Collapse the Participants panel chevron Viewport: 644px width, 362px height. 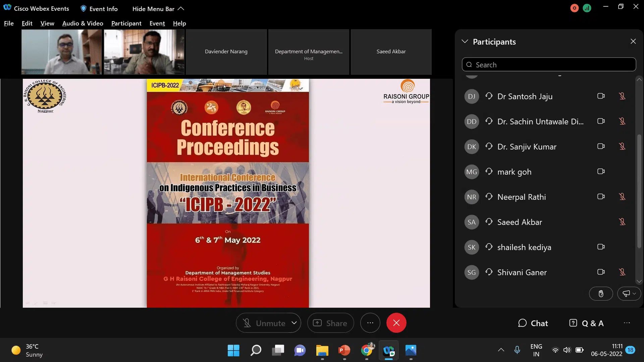465,42
